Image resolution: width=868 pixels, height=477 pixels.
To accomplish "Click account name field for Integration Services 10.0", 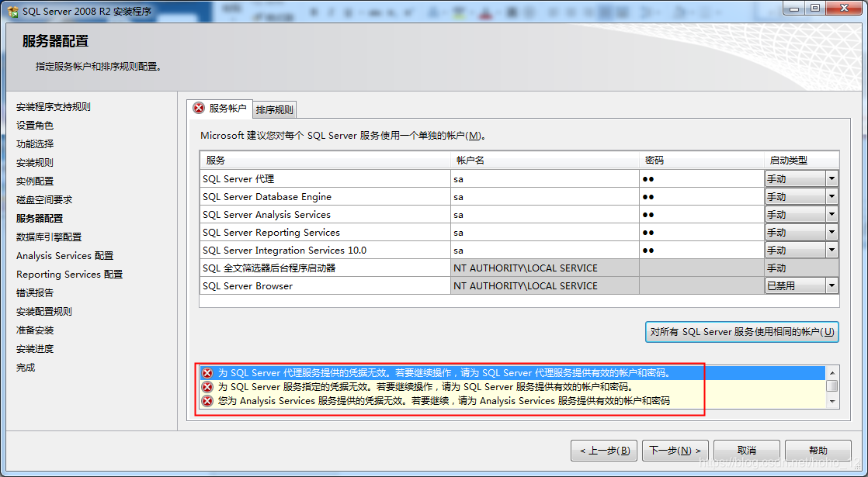I will (545, 250).
